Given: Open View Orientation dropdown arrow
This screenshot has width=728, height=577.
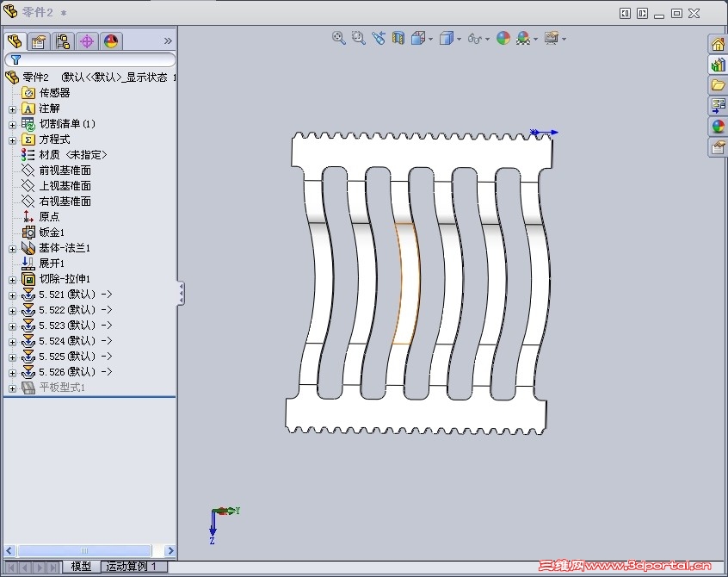Looking at the screenshot, I should click(431, 39).
